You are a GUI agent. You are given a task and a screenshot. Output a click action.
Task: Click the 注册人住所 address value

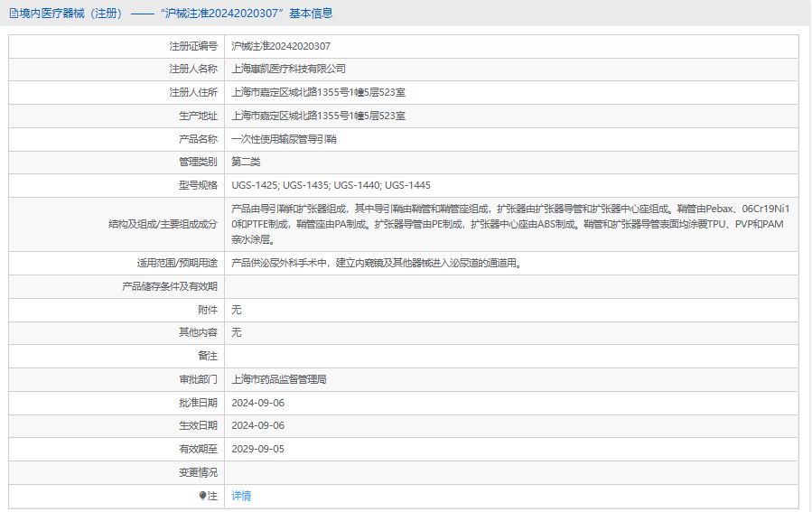coord(319,92)
